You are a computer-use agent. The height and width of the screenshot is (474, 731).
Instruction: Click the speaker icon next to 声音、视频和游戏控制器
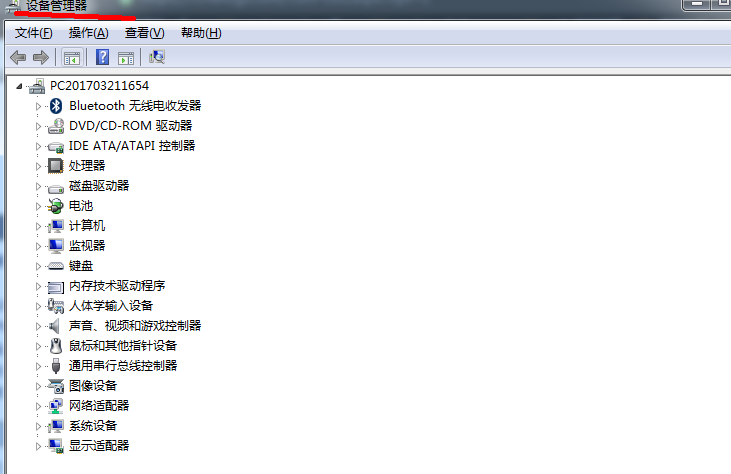coord(55,326)
